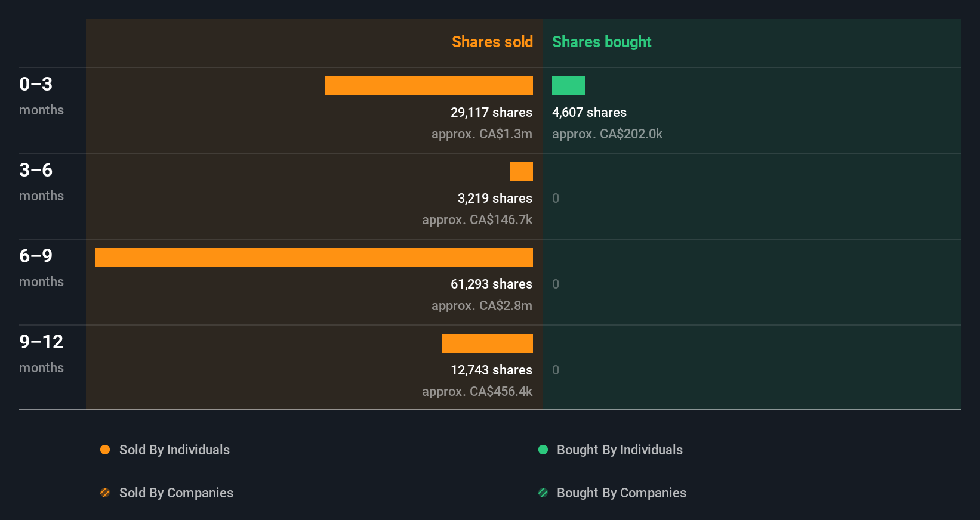Viewport: 980px width, 520px height.
Task: Click the striped Sold By Companies legend icon
Action: pos(105,493)
